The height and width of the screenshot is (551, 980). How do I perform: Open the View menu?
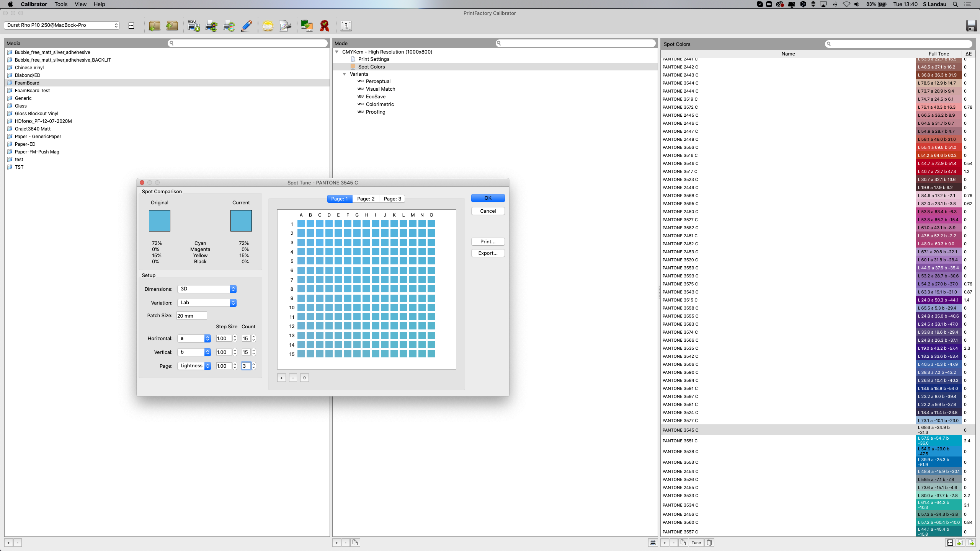tap(80, 4)
